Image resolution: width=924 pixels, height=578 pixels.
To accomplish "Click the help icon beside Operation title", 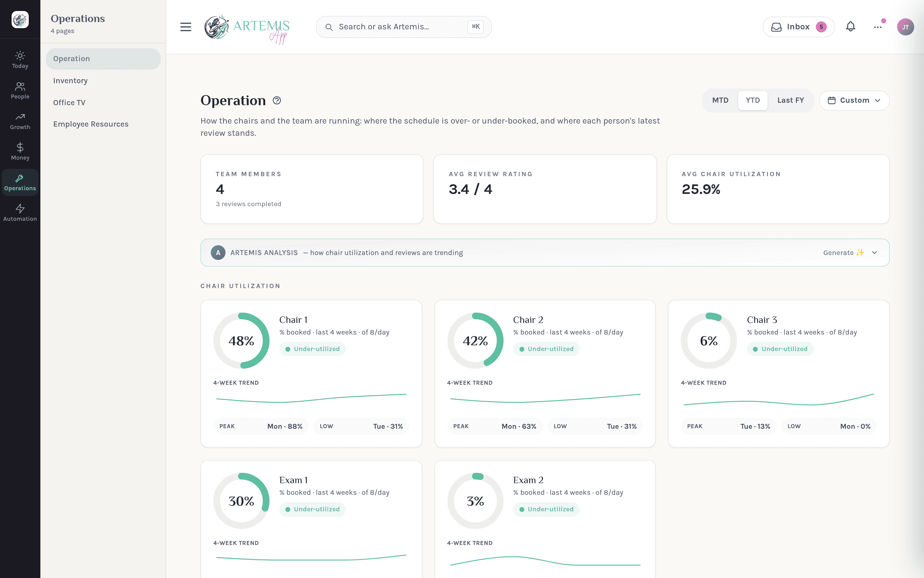I will pyautogui.click(x=277, y=101).
